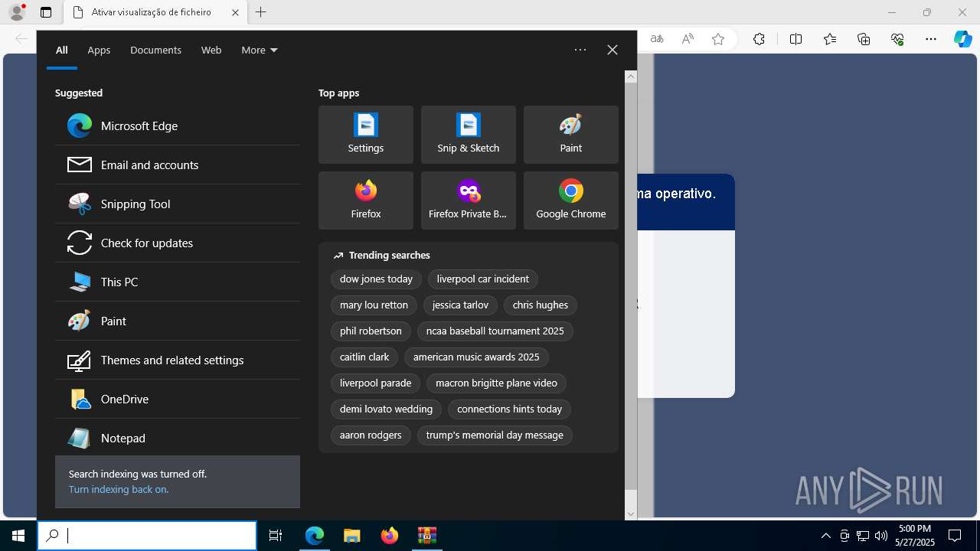The width and height of the screenshot is (980, 551).
Task: Launch Firefox Private Browsing tile
Action: coord(469,201)
